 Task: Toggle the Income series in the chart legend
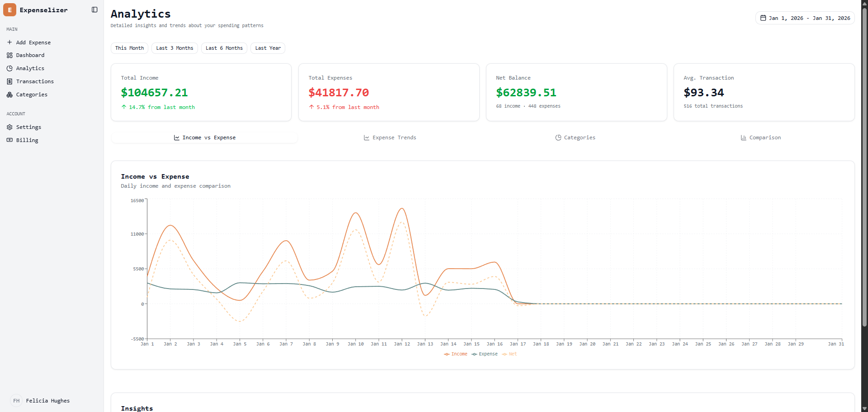(456, 354)
